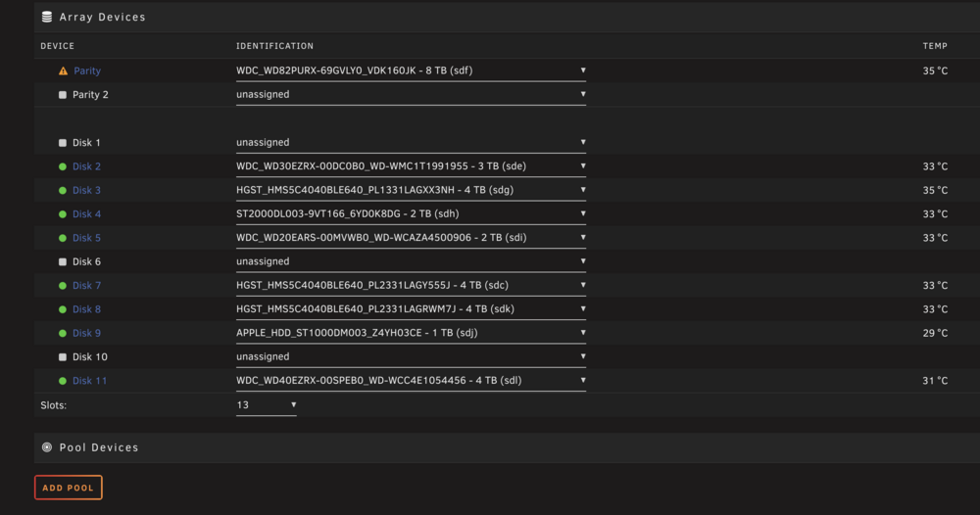Viewport: 980px width, 515px height.
Task: Click the Disk 3 temperature 35 °C
Action: click(935, 190)
